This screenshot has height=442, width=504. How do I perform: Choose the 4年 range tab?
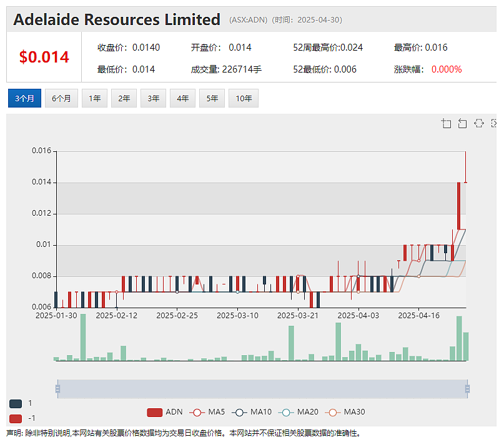coord(182,98)
